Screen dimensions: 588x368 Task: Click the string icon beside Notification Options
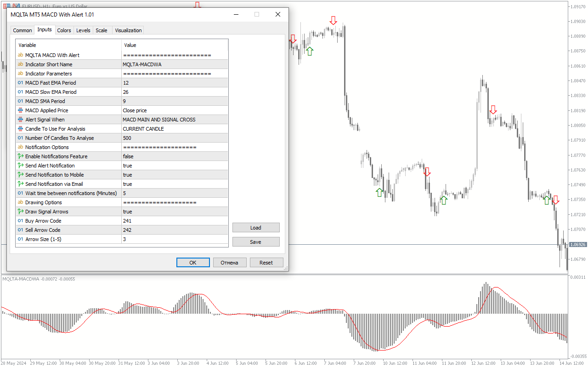click(20, 147)
